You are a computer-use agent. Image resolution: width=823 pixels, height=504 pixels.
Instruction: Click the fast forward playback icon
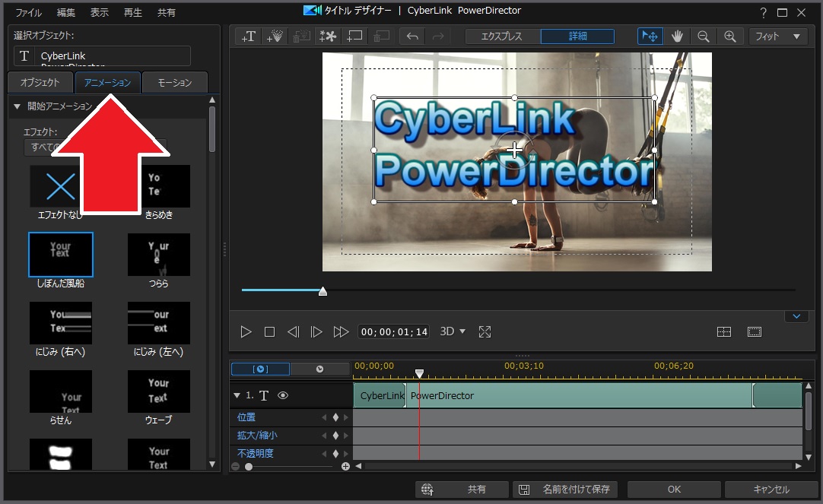click(341, 332)
